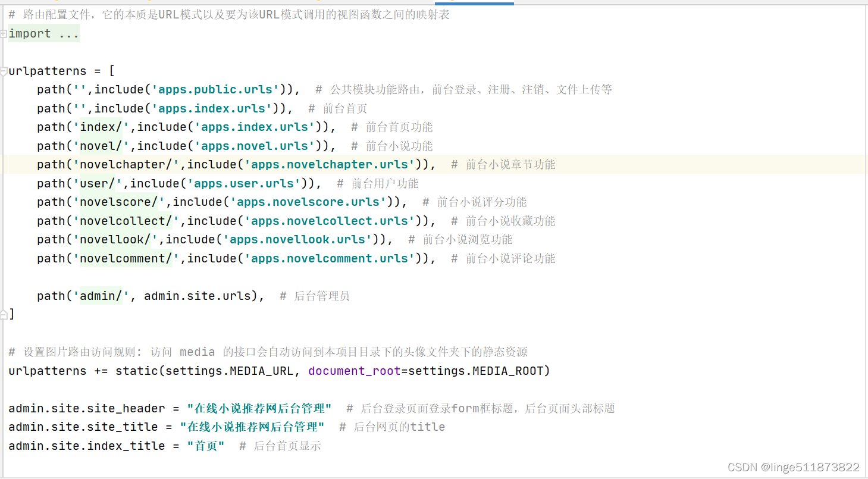Click the 'admin.site.site_title' assignment name
Image resolution: width=868 pixels, height=479 pixels.
(x=83, y=427)
